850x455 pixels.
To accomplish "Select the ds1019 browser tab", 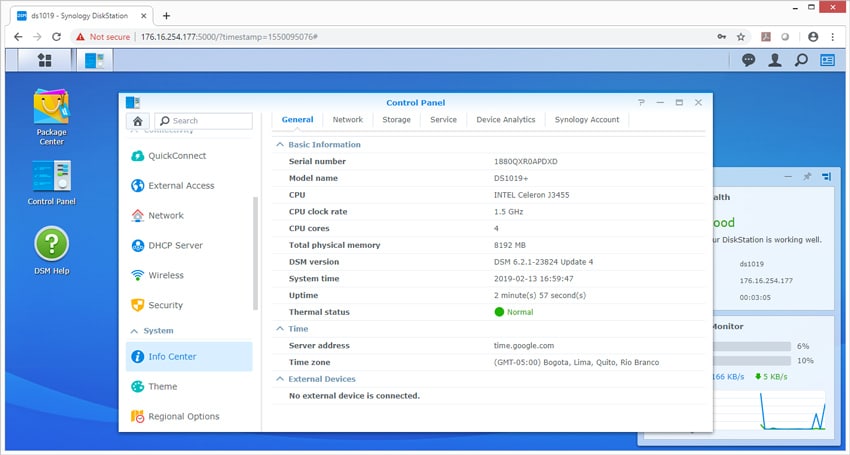I will point(81,16).
